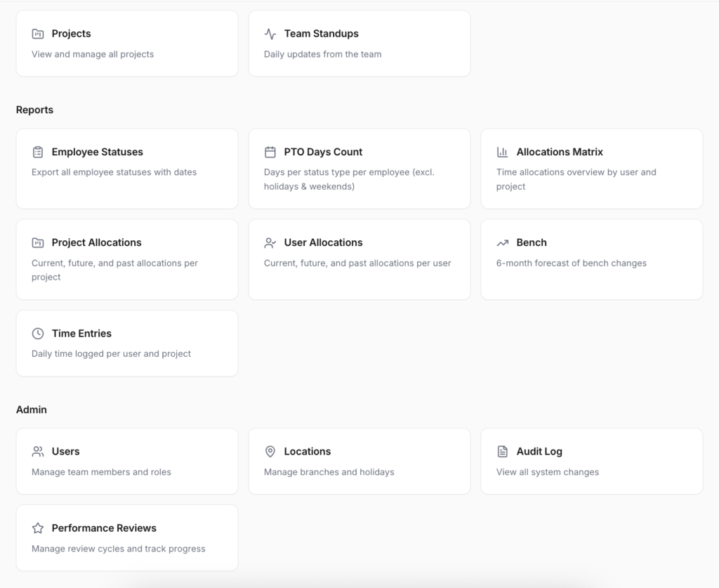Click the Bench trending-arrow icon
The width and height of the screenshot is (719, 588).
pyautogui.click(x=504, y=242)
